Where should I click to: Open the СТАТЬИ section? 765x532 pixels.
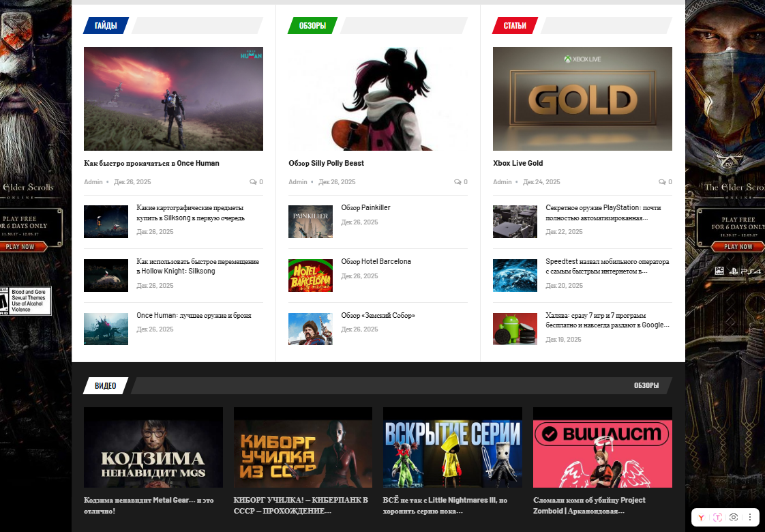(515, 25)
